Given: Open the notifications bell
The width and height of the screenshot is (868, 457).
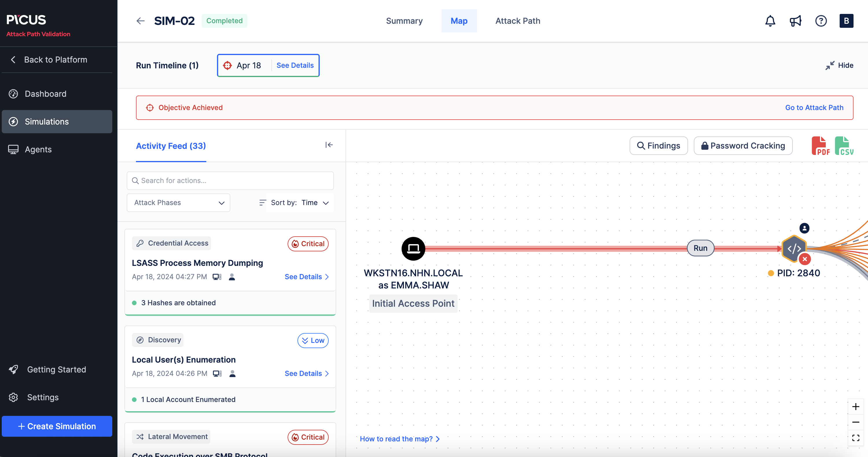Looking at the screenshot, I should 770,21.
